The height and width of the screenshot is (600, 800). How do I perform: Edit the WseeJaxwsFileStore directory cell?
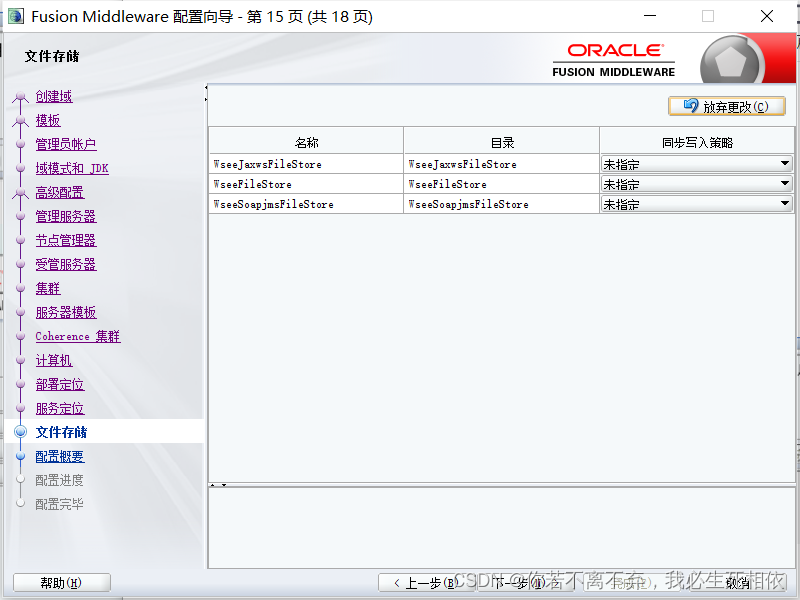pos(502,164)
